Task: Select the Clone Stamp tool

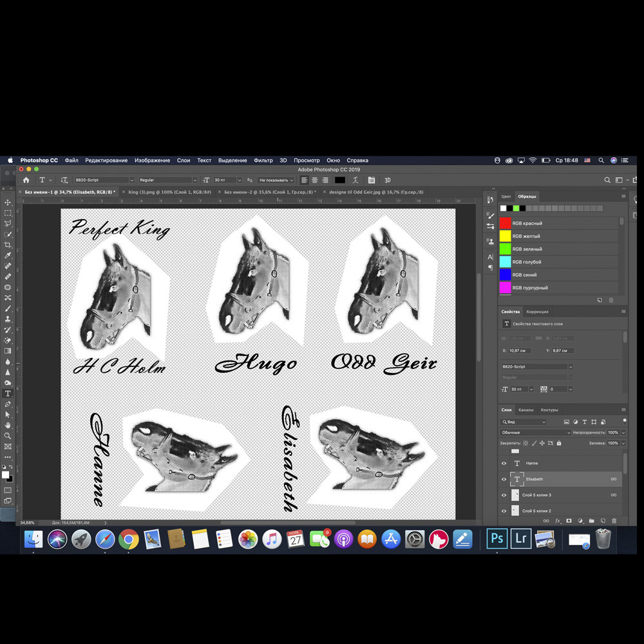Action: click(8, 319)
